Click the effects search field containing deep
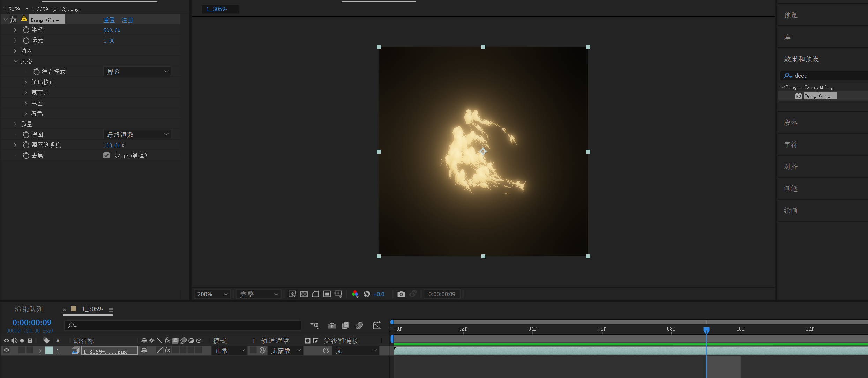 pos(824,76)
